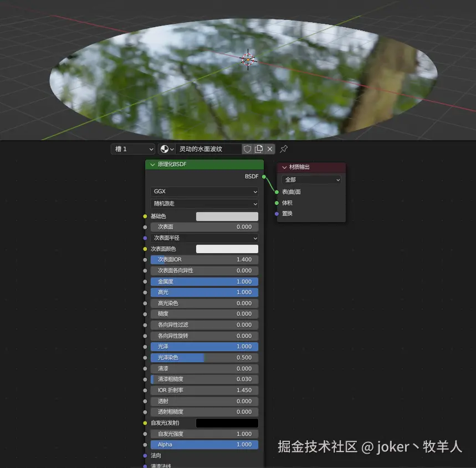This screenshot has width=476, height=468.
Task: Pin the material with the pin icon
Action: 283,148
